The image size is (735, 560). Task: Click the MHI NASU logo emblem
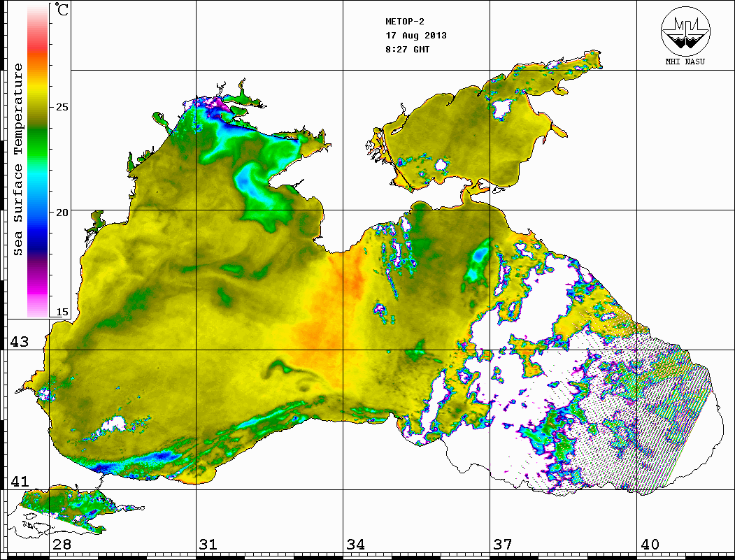[685, 31]
